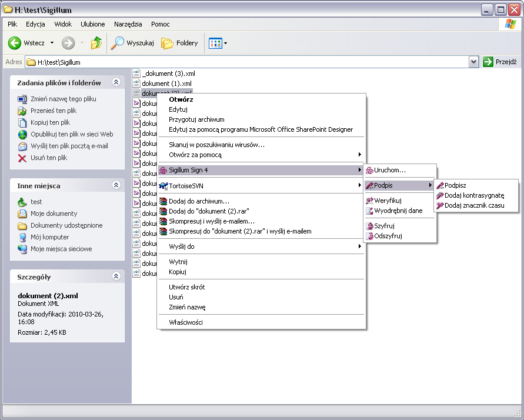The image size is (524, 420).
Task: Collapse the Szczegóły panel
Action: pos(116,276)
